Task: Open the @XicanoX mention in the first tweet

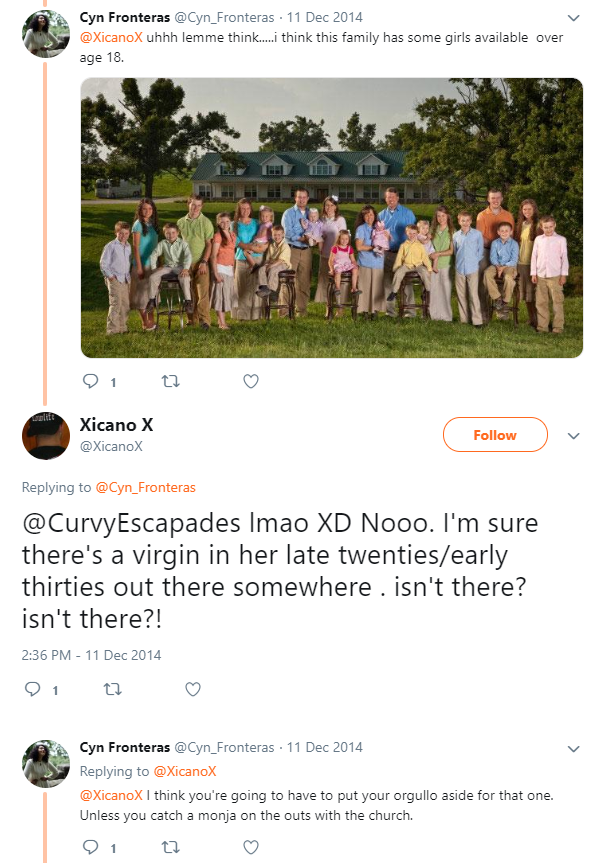Action: point(111,38)
